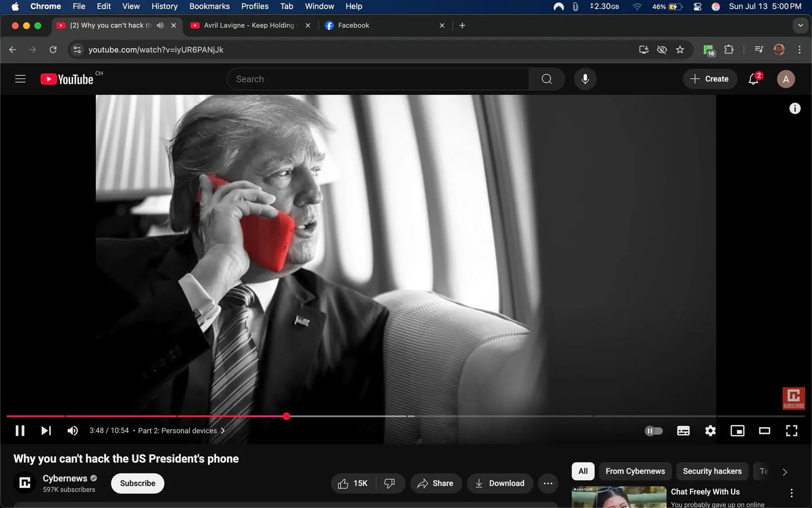Image resolution: width=812 pixels, height=508 pixels.
Task: Mute the video volume
Action: [x=72, y=431]
